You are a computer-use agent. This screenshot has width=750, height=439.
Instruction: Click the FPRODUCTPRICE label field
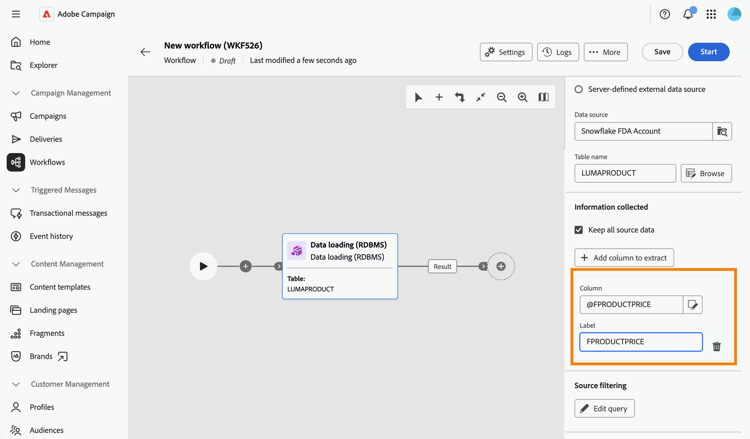pyautogui.click(x=641, y=342)
